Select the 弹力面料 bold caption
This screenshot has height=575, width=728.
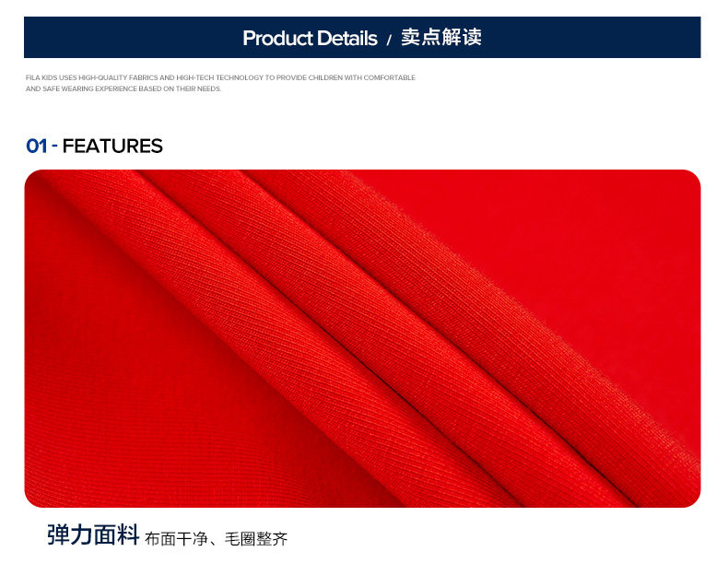click(93, 534)
